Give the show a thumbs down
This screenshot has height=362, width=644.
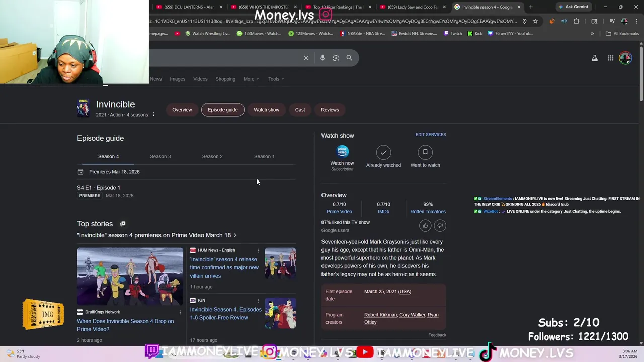440,226
